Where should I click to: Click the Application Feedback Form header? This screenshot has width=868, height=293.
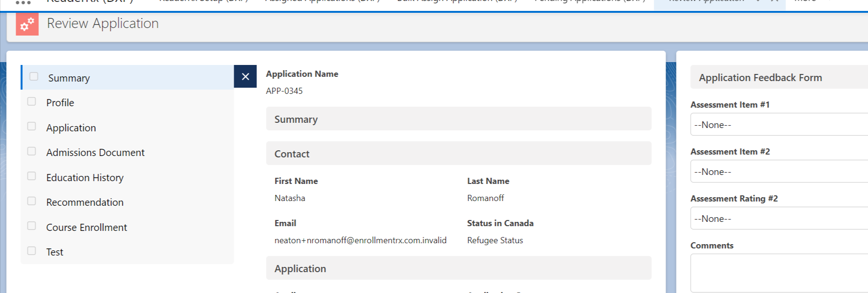coord(760,78)
